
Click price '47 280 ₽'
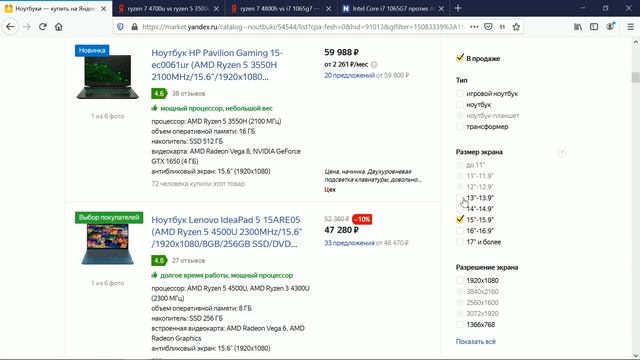coord(341,230)
